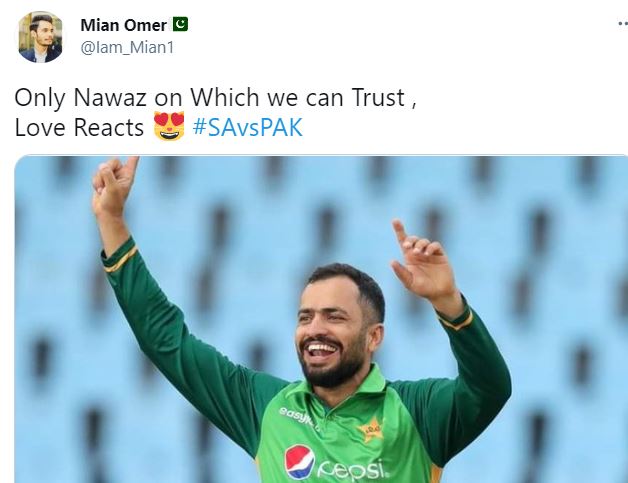The width and height of the screenshot is (628, 483).
Task: Open the tweet's more options ellipsis menu
Action: coord(623,24)
